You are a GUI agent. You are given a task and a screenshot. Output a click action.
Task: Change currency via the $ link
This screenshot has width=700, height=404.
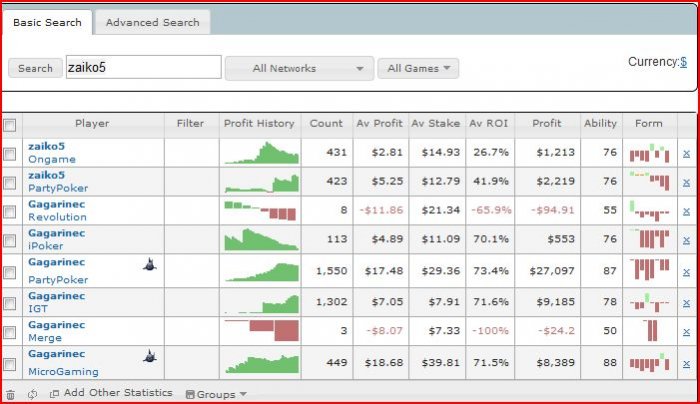coord(683,62)
